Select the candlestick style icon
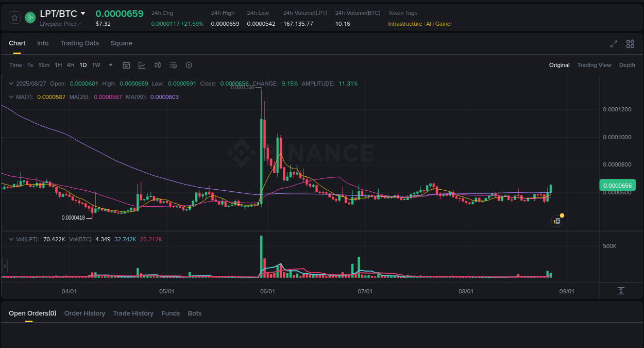The image size is (644, 348). (x=158, y=65)
